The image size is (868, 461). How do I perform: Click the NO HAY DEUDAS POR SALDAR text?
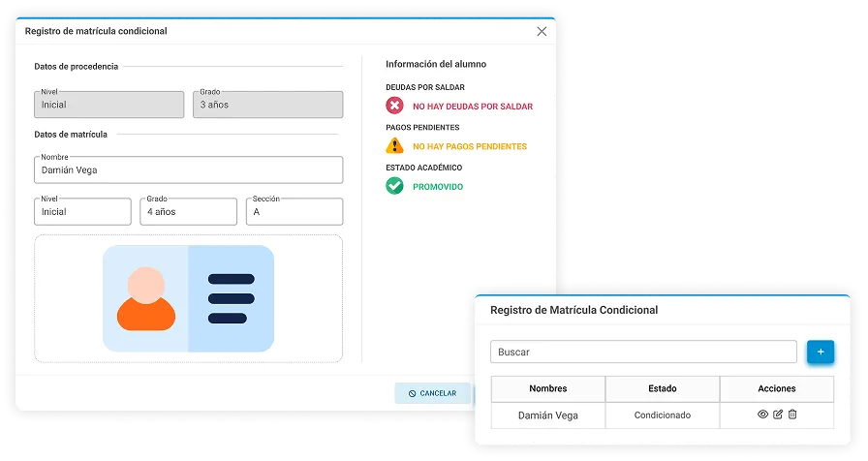473,107
